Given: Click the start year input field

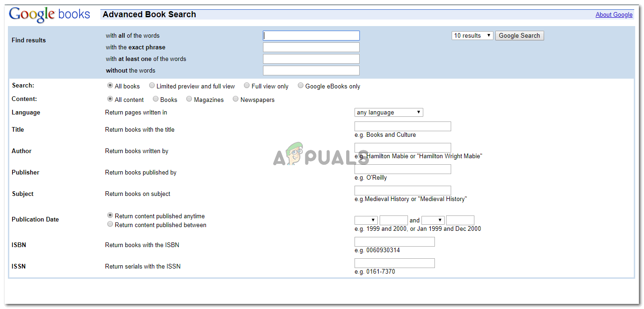Looking at the screenshot, I should tap(394, 221).
